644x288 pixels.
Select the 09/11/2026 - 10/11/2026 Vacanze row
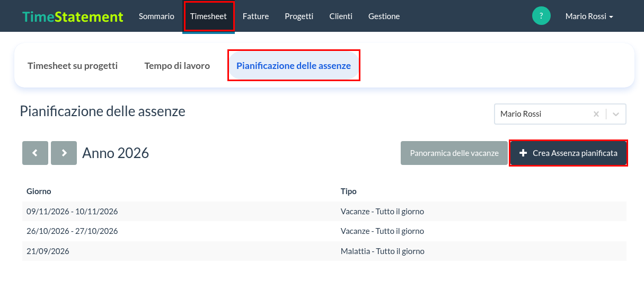click(x=324, y=211)
